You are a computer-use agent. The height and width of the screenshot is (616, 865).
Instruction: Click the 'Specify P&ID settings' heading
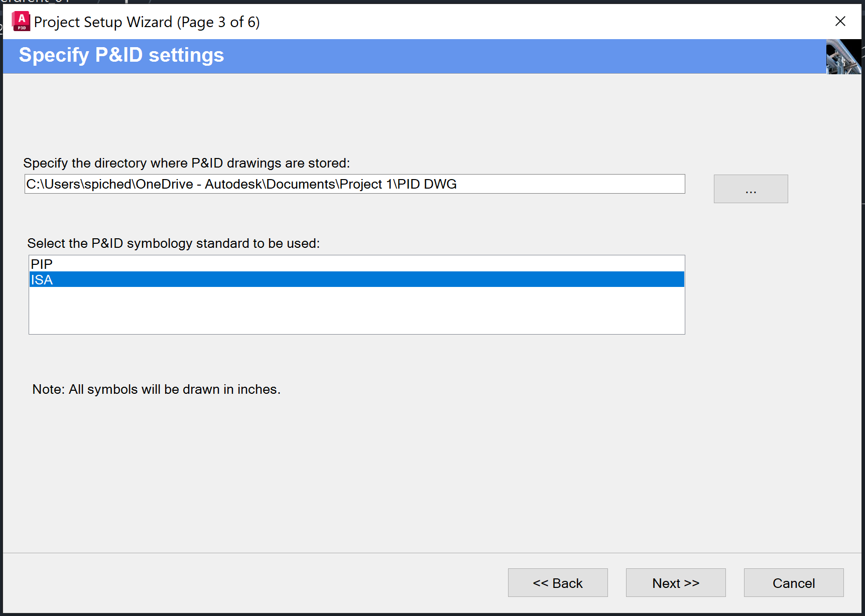click(x=121, y=55)
